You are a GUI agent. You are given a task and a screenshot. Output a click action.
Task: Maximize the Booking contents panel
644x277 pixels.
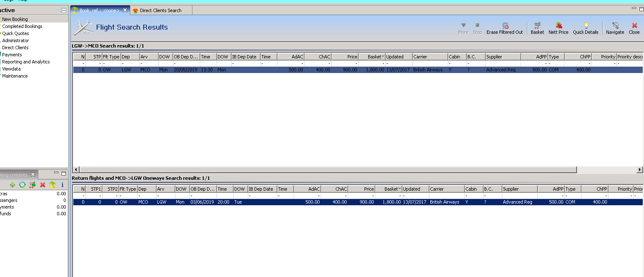64,173
